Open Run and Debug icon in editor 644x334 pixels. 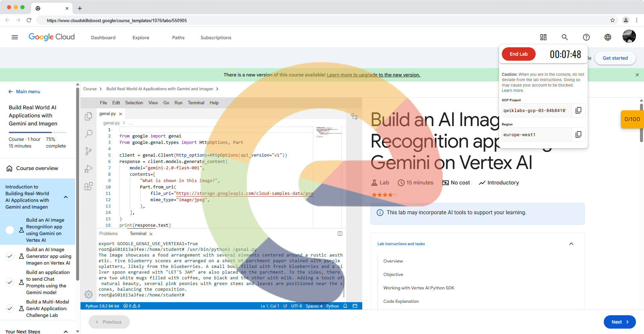click(x=89, y=169)
